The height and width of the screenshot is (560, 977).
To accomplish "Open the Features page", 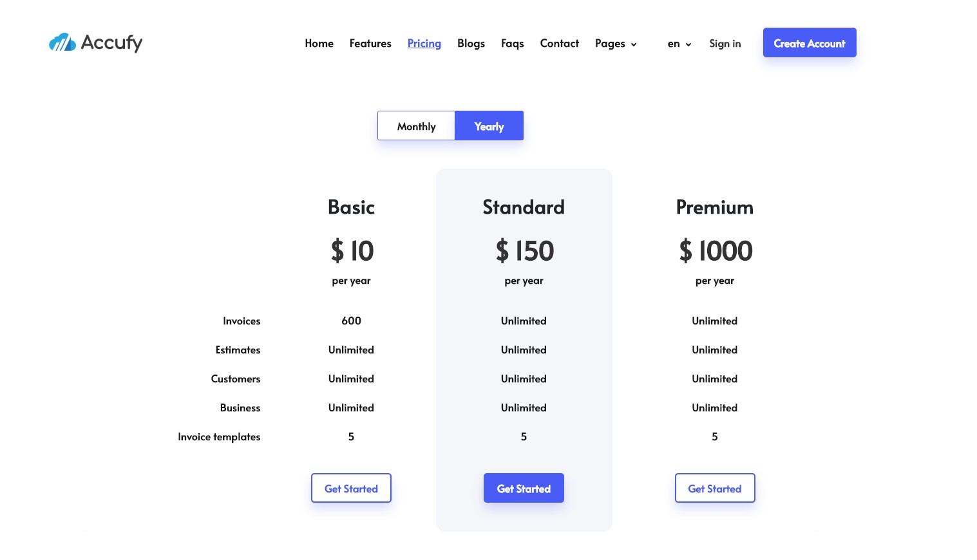I will point(370,43).
